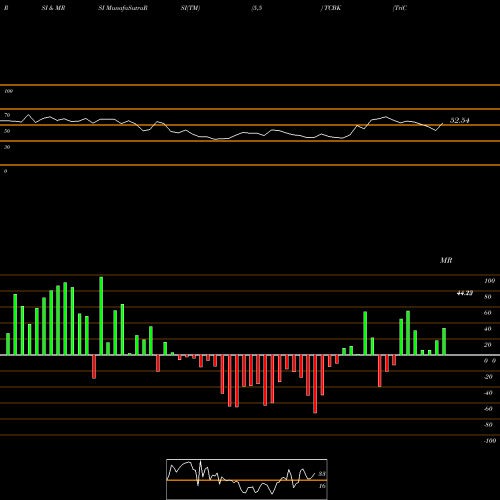The width and height of the screenshot is (500, 500).
Task: Click the MR axis label -40
Action: tap(488, 393)
